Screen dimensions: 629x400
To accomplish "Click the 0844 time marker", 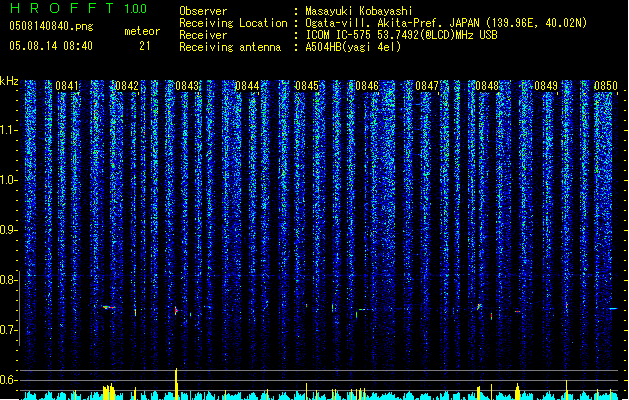I will [247, 86].
